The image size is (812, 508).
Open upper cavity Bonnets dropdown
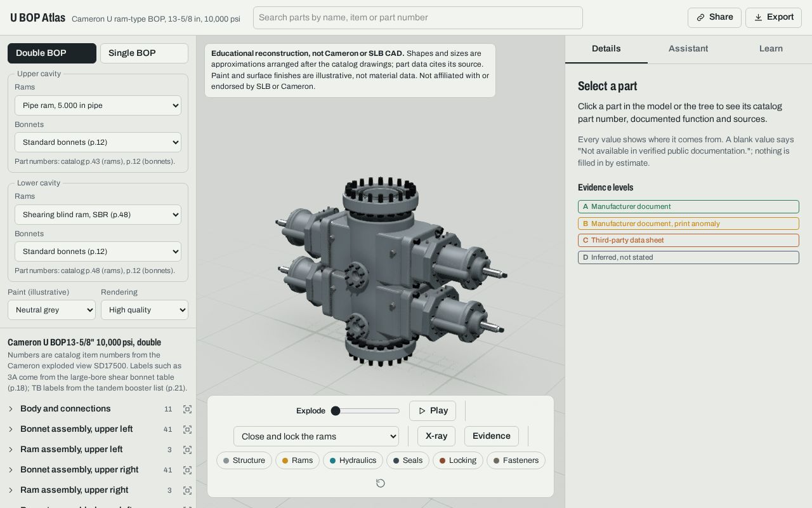[98, 142]
